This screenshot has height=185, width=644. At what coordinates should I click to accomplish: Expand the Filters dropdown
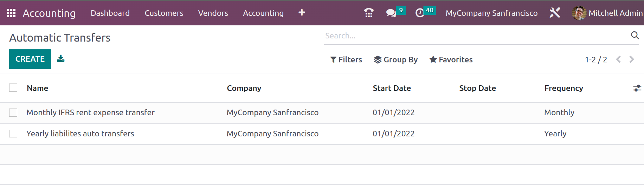(346, 60)
